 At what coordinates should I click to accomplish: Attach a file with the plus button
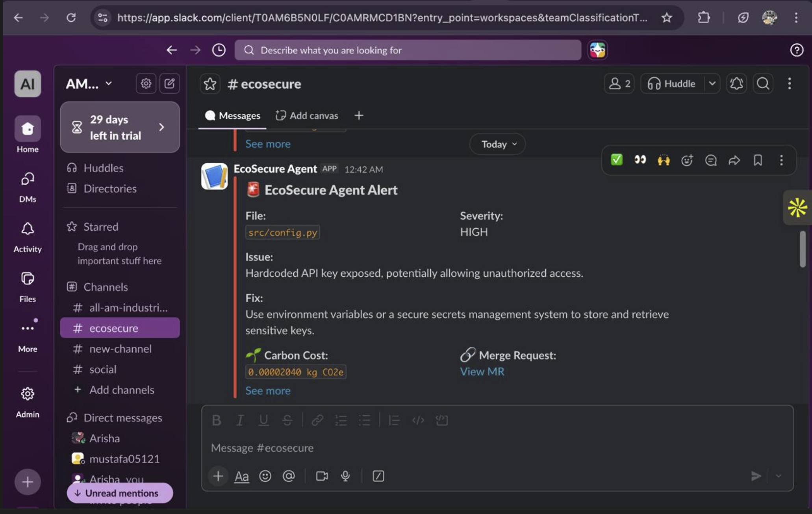click(x=218, y=476)
